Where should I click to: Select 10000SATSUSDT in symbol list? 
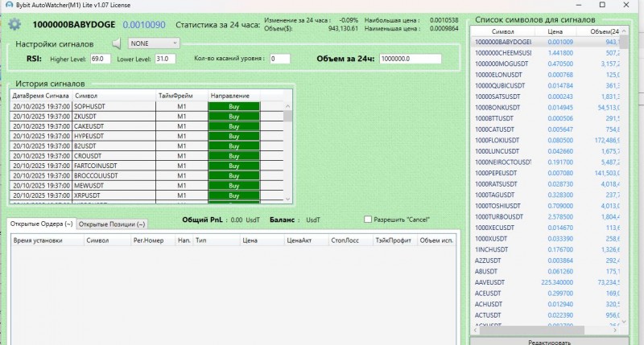pos(546,97)
